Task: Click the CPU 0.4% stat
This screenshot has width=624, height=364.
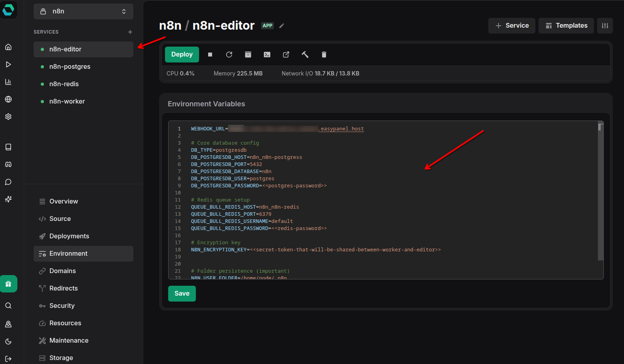Action: click(180, 74)
